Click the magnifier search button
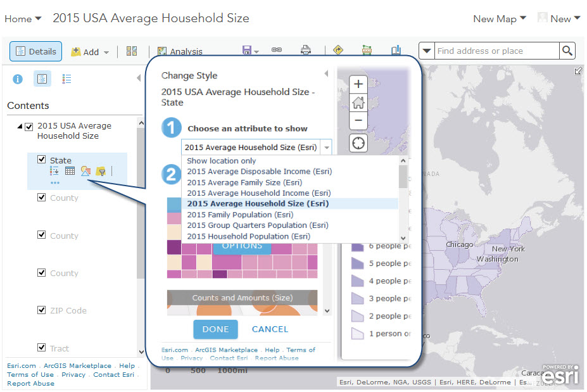The image size is (587, 392). (567, 51)
